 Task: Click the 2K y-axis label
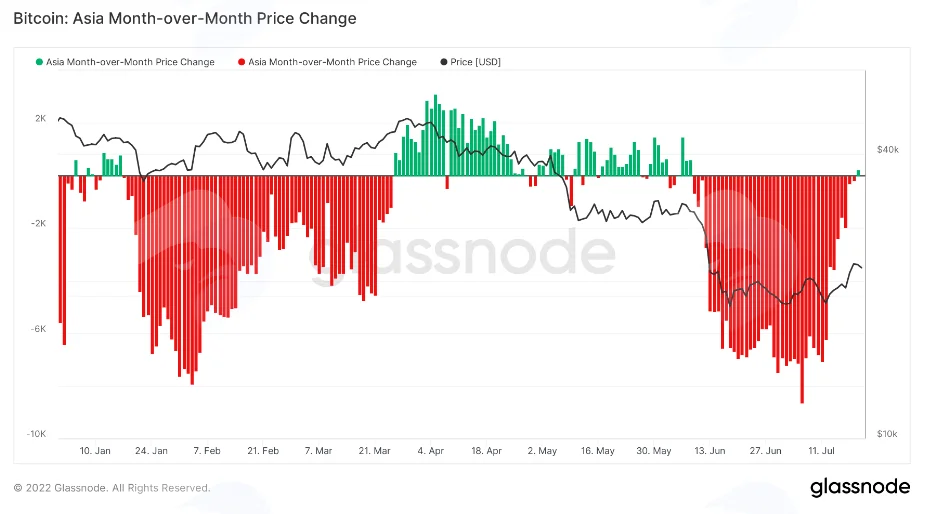coord(40,118)
